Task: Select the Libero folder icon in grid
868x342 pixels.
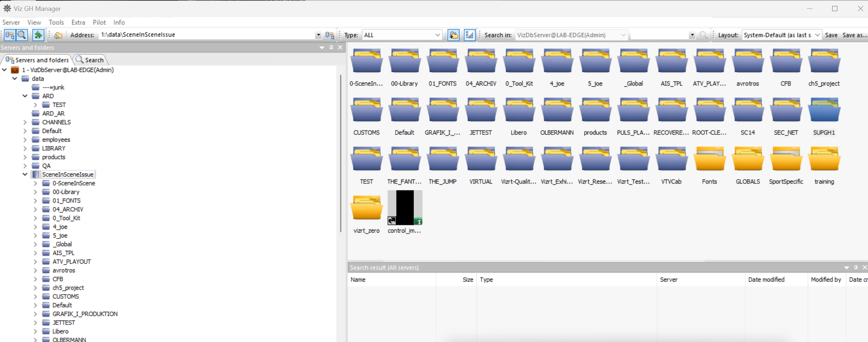Action: coord(519,110)
